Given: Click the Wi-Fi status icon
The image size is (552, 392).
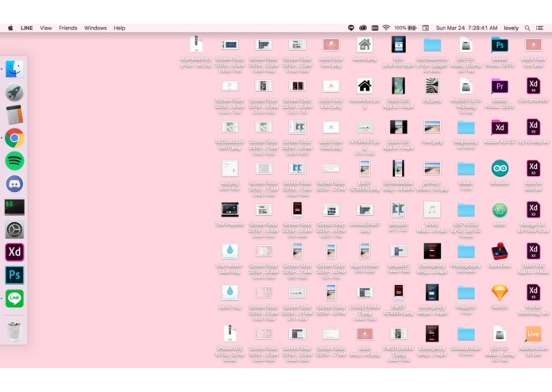Looking at the screenshot, I should [386, 28].
